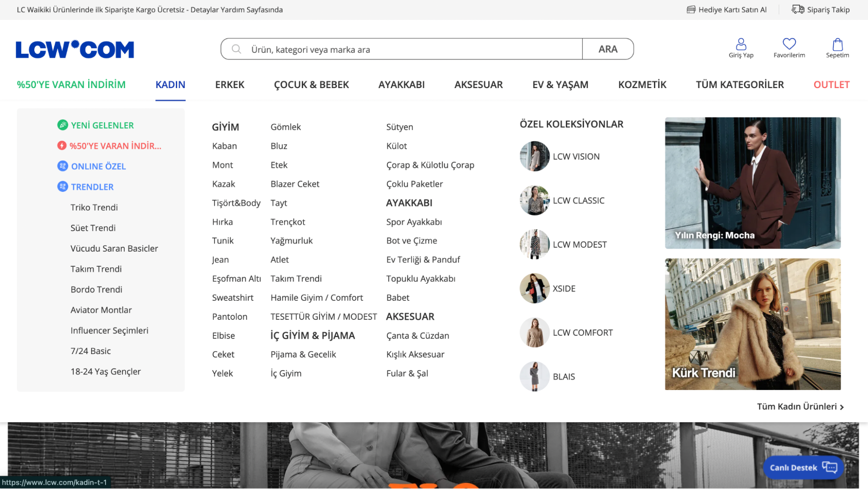
Task: Select the Pijama & Gecelik category
Action: [303, 354]
